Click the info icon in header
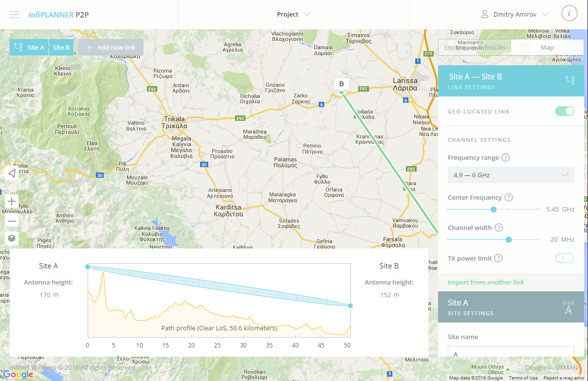 569,13
